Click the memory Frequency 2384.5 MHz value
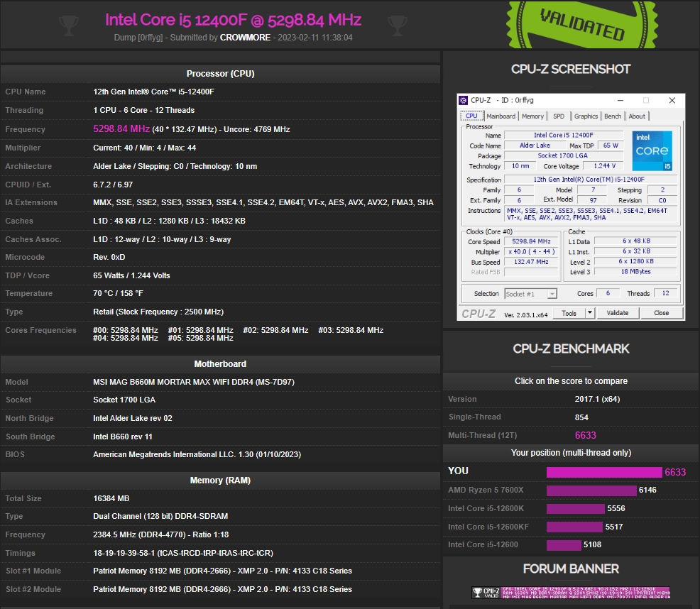Screen dimensions: 700x609 point(160,535)
